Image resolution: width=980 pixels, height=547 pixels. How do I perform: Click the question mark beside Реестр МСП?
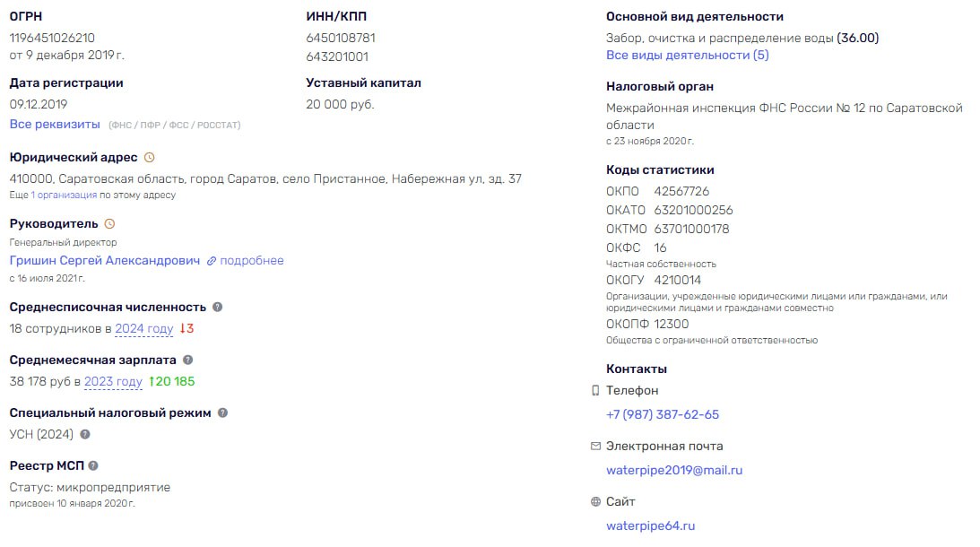point(93,465)
